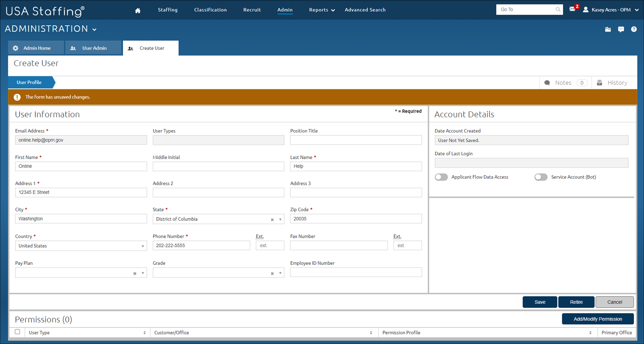Switch to the User Admin tab

point(94,48)
